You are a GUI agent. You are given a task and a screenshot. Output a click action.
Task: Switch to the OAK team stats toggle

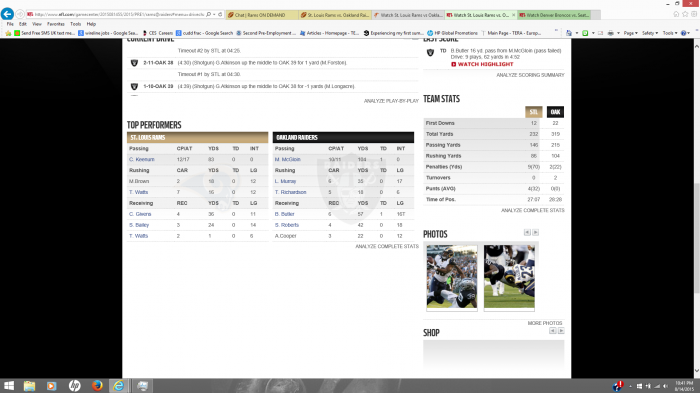pos(555,112)
